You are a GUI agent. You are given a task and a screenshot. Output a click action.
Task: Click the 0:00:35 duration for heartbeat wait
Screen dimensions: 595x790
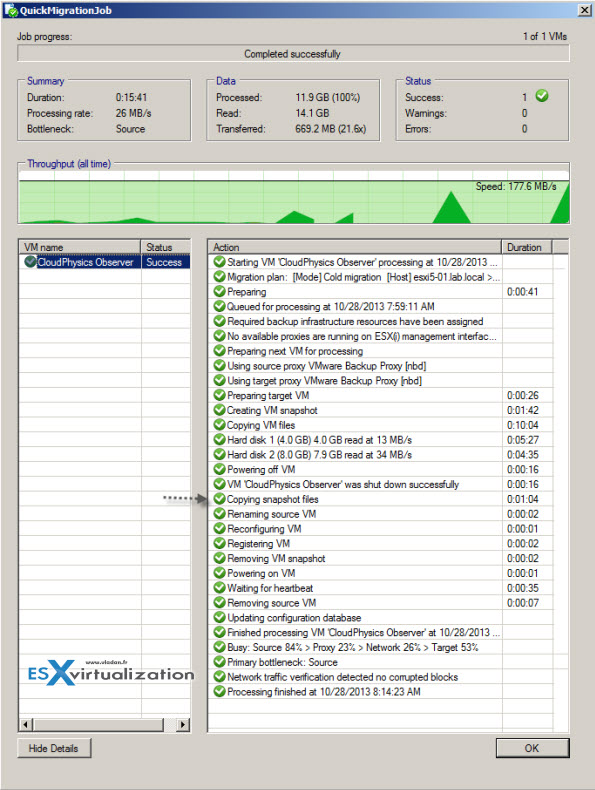click(522, 588)
